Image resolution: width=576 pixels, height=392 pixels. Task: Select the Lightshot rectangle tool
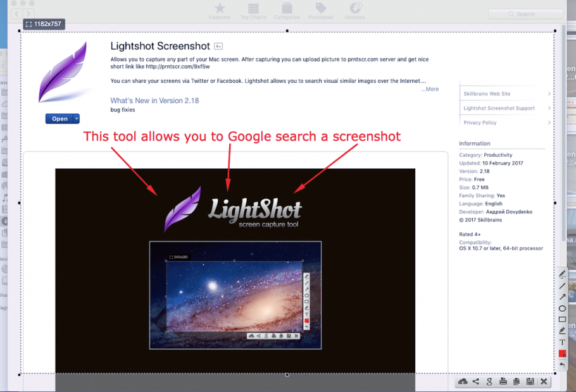[562, 319]
